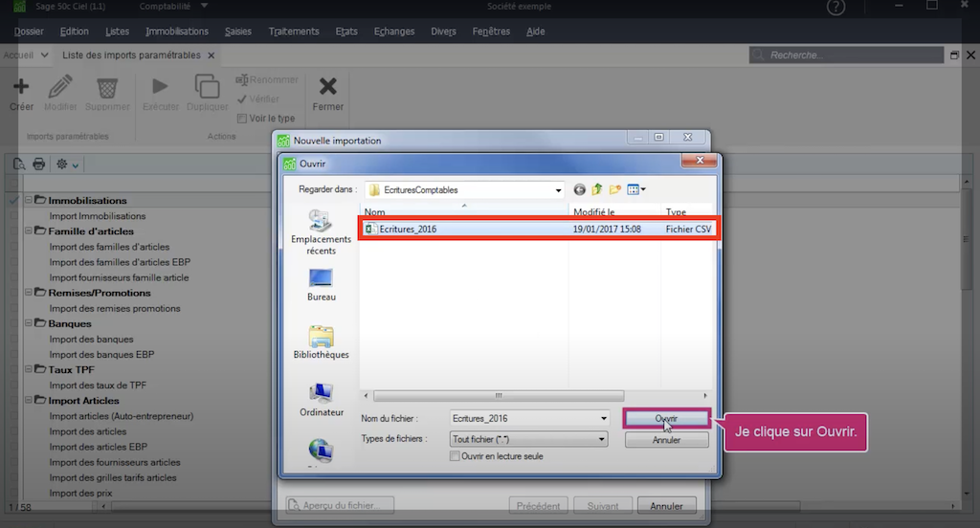Viewport: 980px width, 528px height.
Task: Open the Accueil tab dropdown arrow
Action: pos(44,55)
